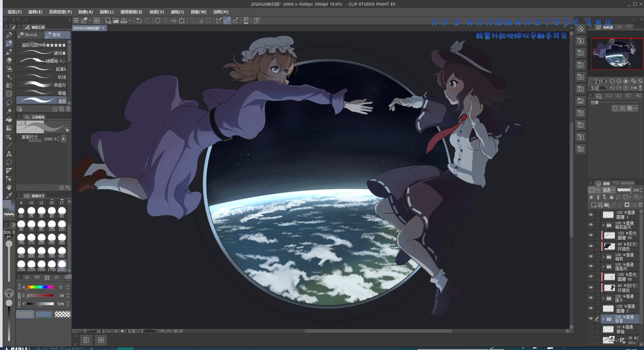This screenshot has height=350, width=644.
Task: Toggle visibility of 梅莉高光 folder
Action: click(591, 225)
